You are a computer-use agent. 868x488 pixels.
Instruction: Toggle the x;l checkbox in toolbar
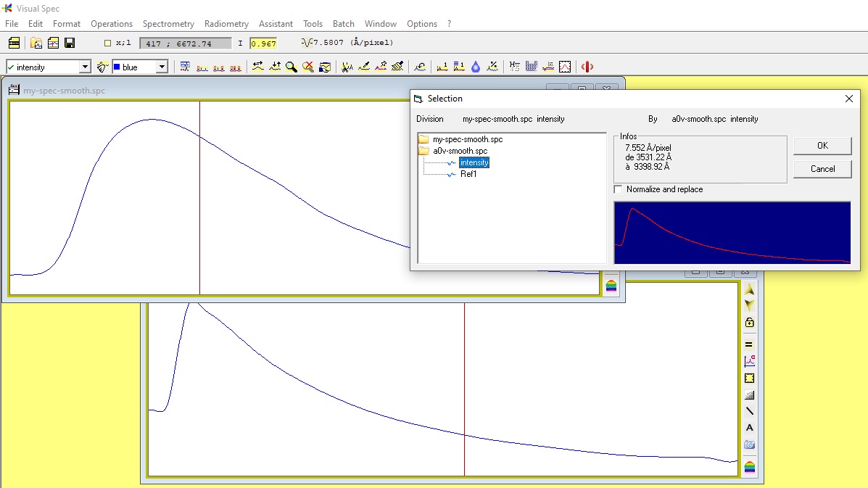pos(108,43)
